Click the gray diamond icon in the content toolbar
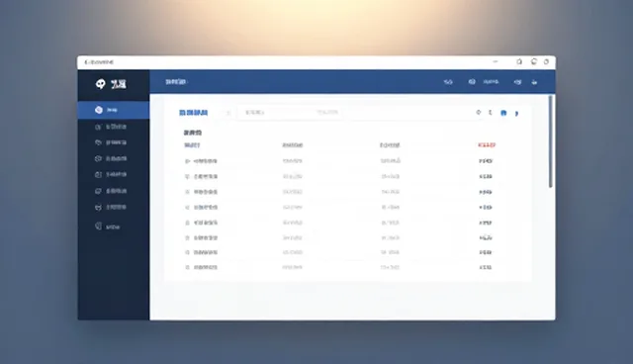The height and width of the screenshot is (364, 633). click(479, 112)
